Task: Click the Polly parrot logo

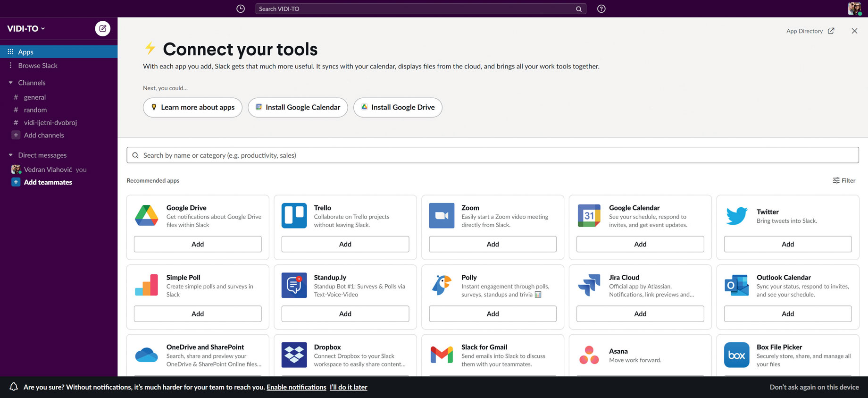Action: pyautogui.click(x=442, y=285)
